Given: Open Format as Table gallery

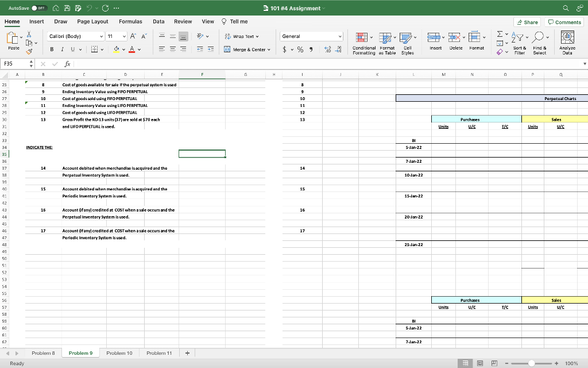Looking at the screenshot, I should 388,44.
